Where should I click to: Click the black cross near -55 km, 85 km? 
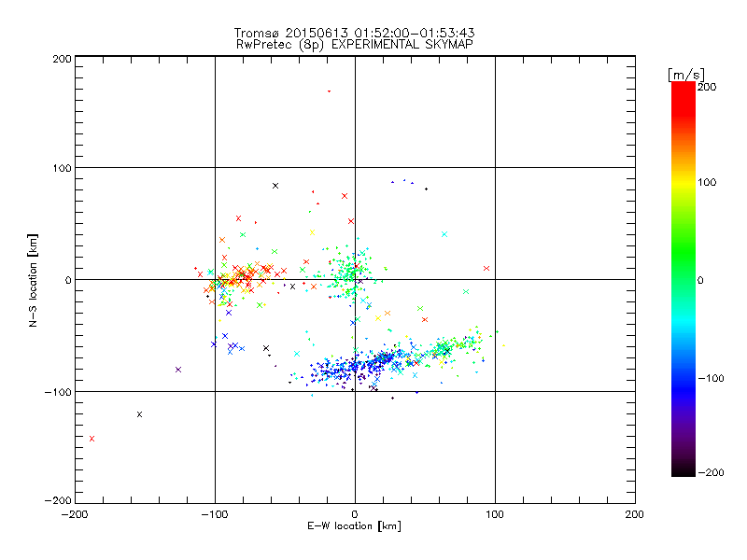[275, 186]
